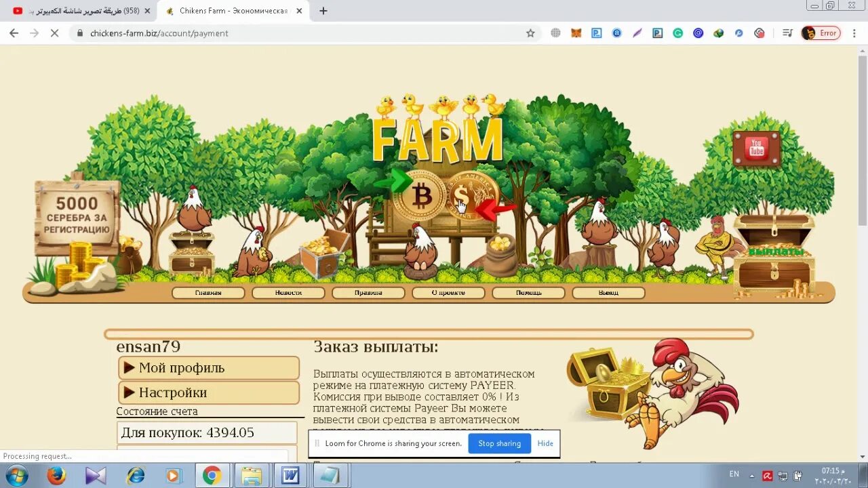Launch Firefox from the taskbar

point(56,476)
